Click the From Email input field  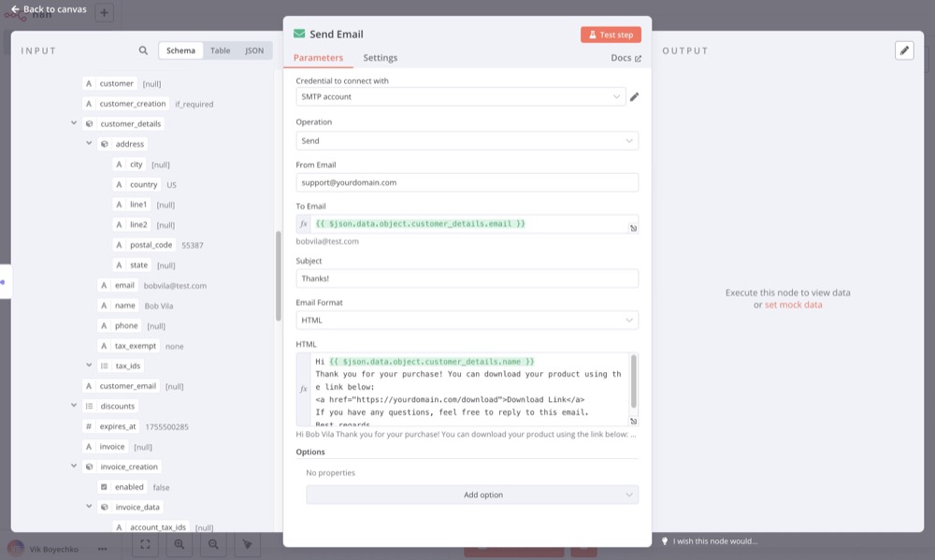click(467, 182)
